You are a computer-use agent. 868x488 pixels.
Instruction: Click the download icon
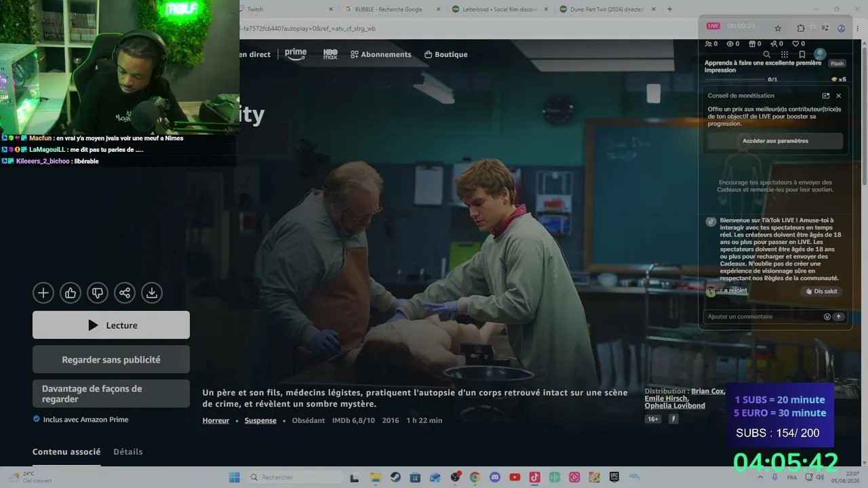(x=152, y=293)
